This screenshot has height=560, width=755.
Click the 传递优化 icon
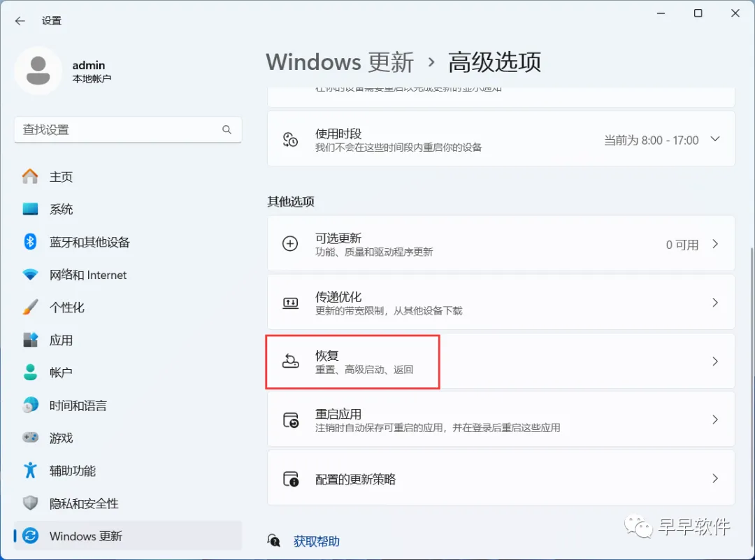point(290,303)
